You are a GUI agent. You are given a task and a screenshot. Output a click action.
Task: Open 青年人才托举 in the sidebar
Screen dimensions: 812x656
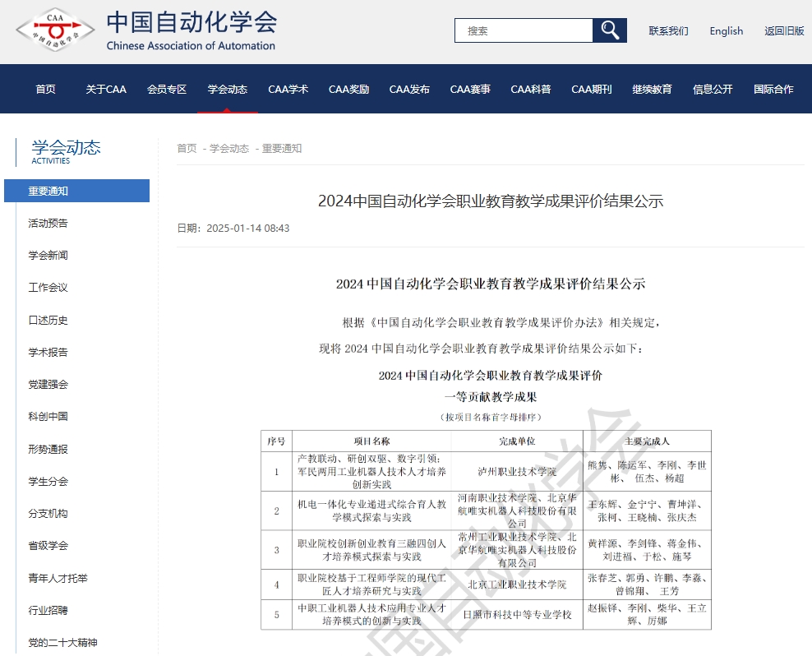[x=58, y=578]
